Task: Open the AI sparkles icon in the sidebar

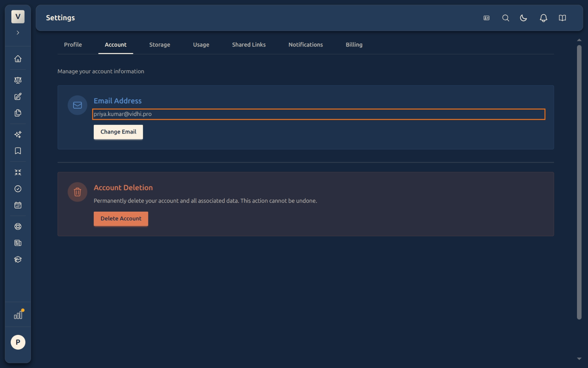Action: (18, 134)
